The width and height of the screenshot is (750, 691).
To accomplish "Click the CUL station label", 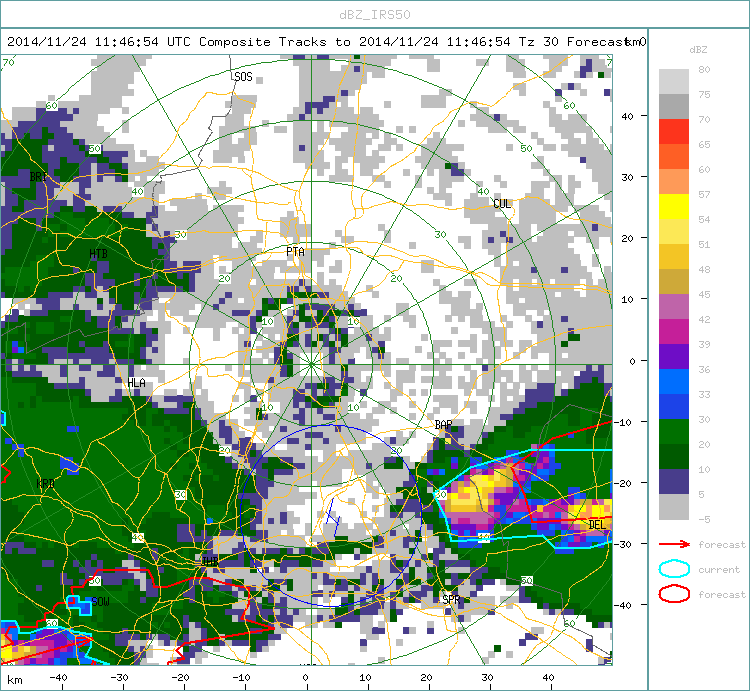I will click(502, 204).
